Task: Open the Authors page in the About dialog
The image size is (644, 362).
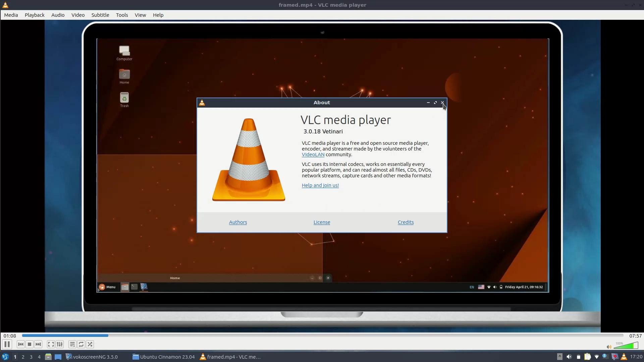Action: click(x=238, y=222)
